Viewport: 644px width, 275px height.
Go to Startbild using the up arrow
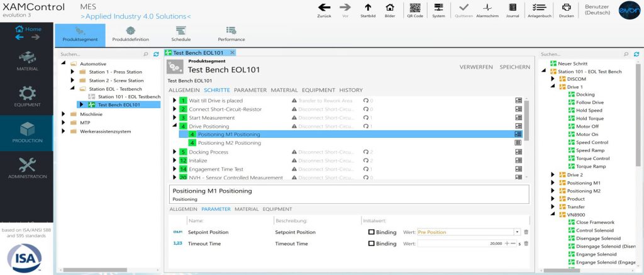pyautogui.click(x=368, y=8)
